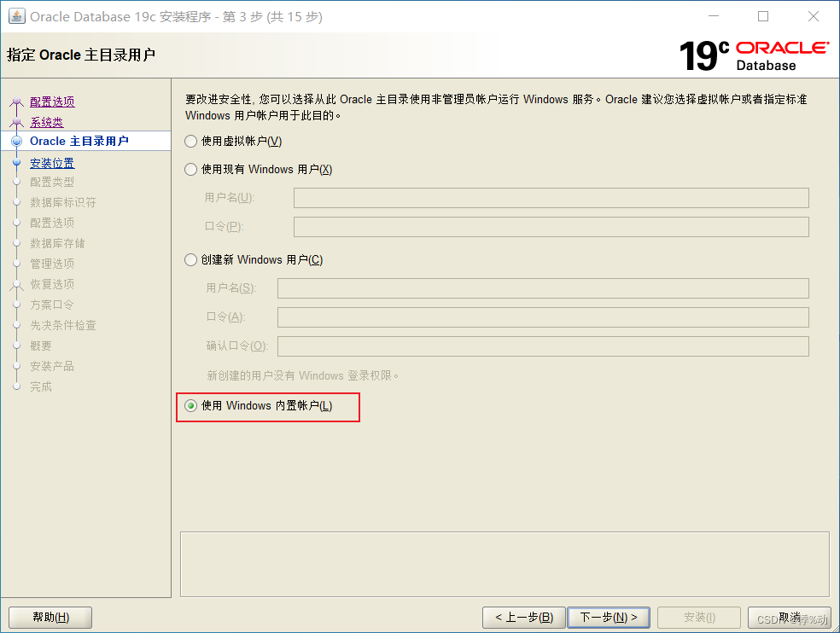Screen dimensions: 840x633
Task: Close the installer window
Action: 814,16
